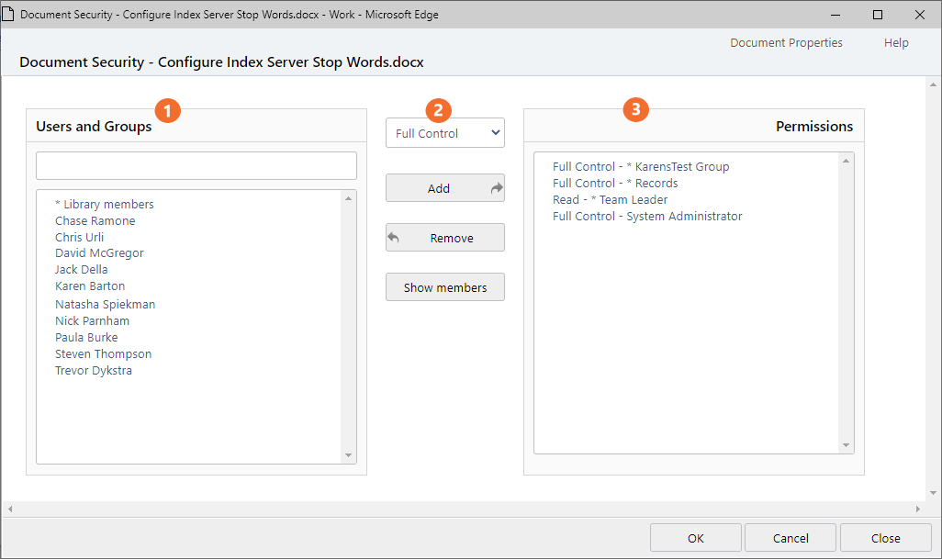Click users list scrollbar down arrow
The width and height of the screenshot is (942, 560).
(x=348, y=455)
